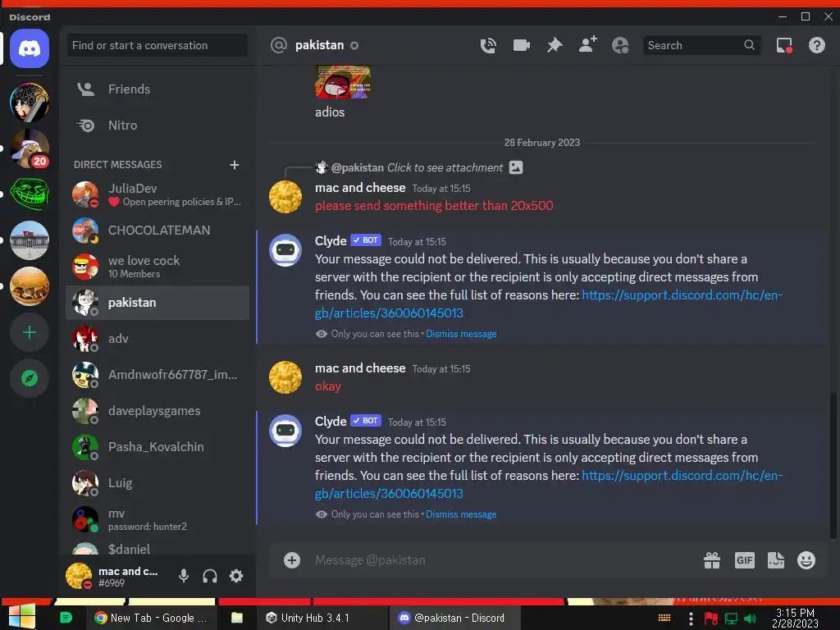Open Discord help

click(816, 46)
